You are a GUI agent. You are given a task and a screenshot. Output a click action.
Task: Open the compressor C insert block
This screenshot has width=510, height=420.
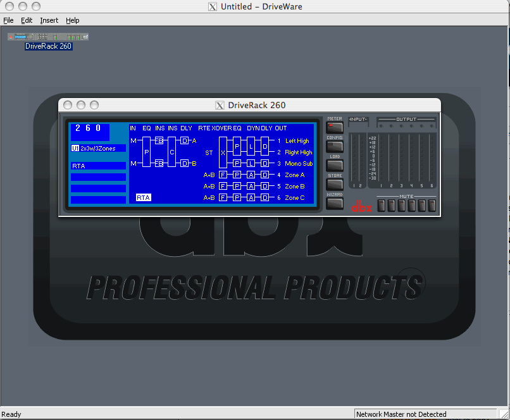(x=171, y=152)
